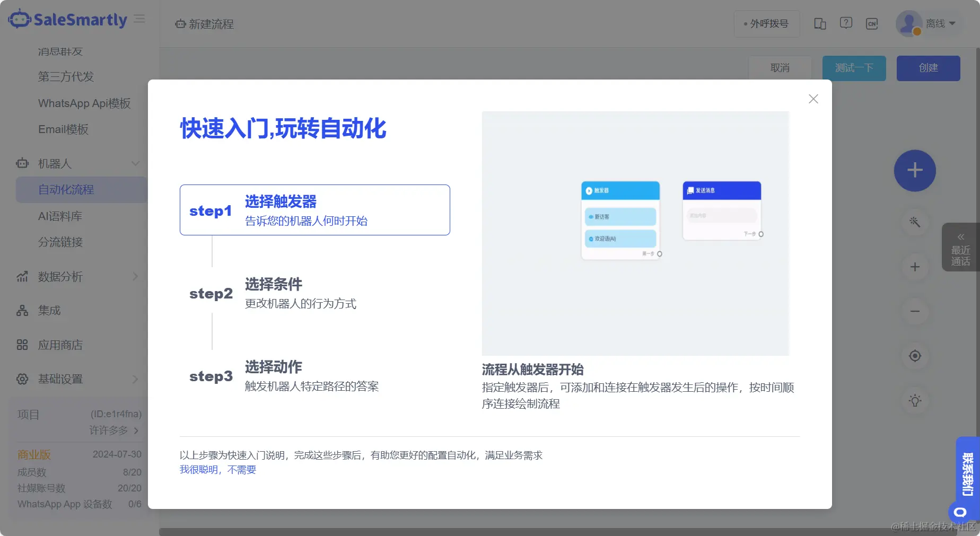Click the 基础设置 gear icon

tap(22, 379)
